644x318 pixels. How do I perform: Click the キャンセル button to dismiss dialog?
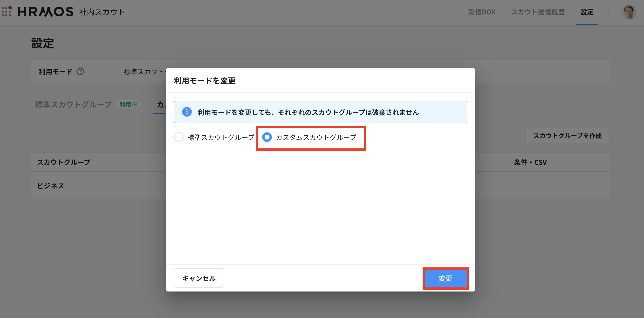199,278
